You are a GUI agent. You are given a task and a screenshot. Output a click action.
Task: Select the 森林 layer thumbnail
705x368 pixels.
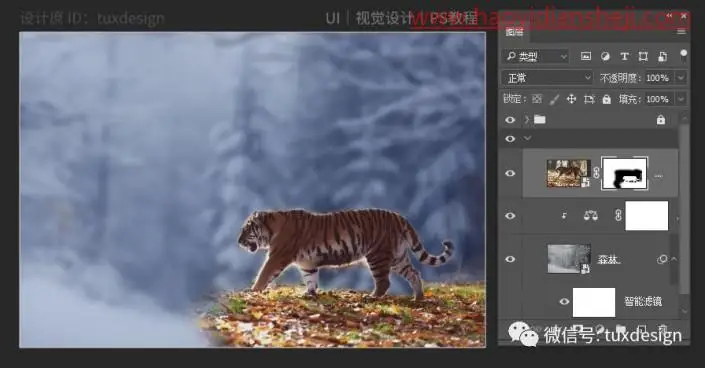click(x=569, y=259)
